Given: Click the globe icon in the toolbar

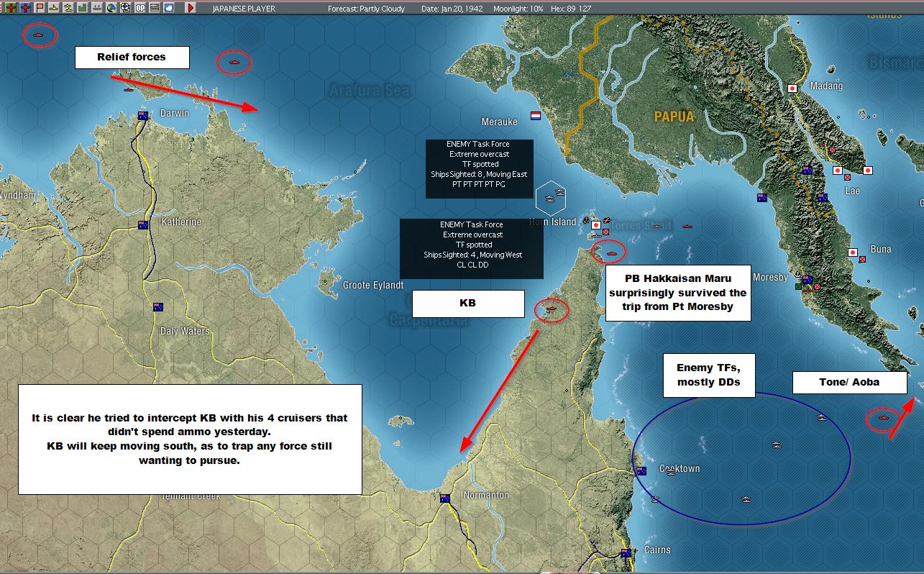Looking at the screenshot, I should 111,8.
